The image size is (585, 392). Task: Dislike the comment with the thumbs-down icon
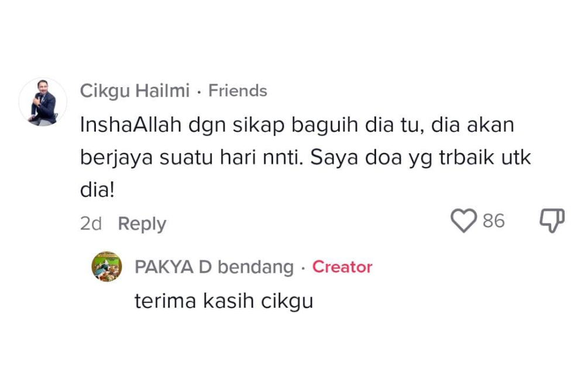point(551,221)
